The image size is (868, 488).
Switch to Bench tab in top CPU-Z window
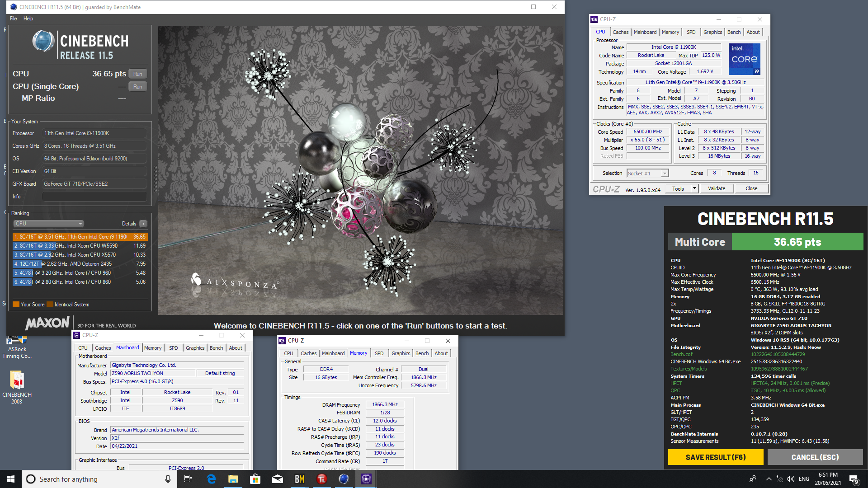point(734,32)
